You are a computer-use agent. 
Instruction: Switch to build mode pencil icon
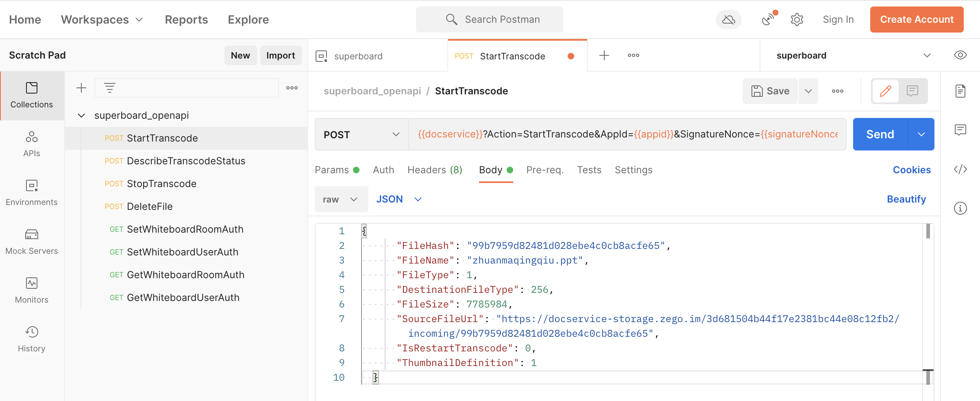(x=886, y=91)
